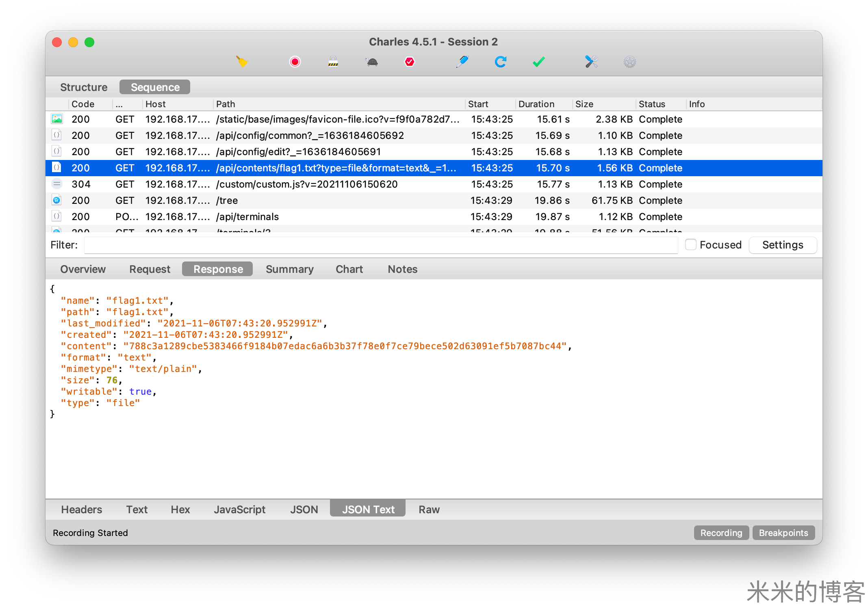Toggle SSL proxying padlock icon

333,62
